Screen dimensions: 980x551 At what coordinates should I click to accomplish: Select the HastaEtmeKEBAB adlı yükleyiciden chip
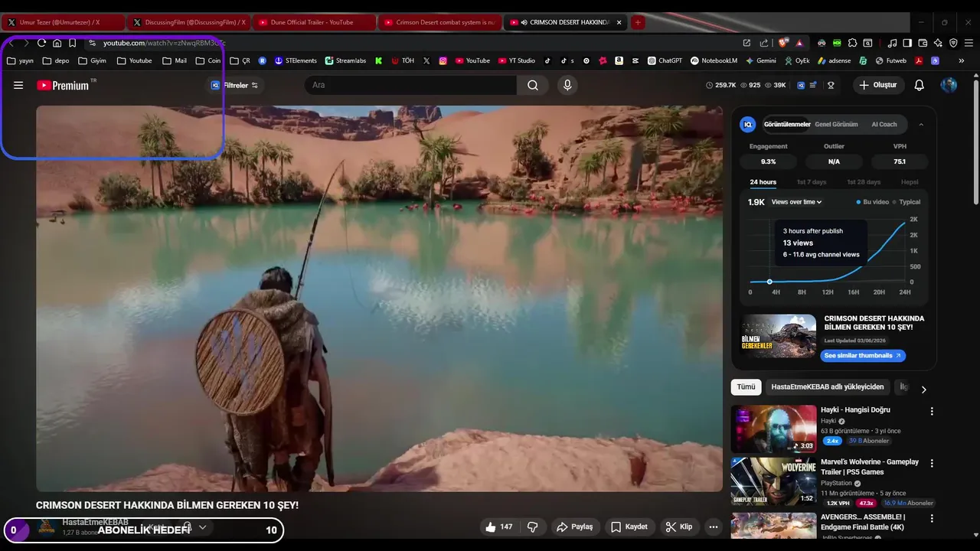pos(827,387)
